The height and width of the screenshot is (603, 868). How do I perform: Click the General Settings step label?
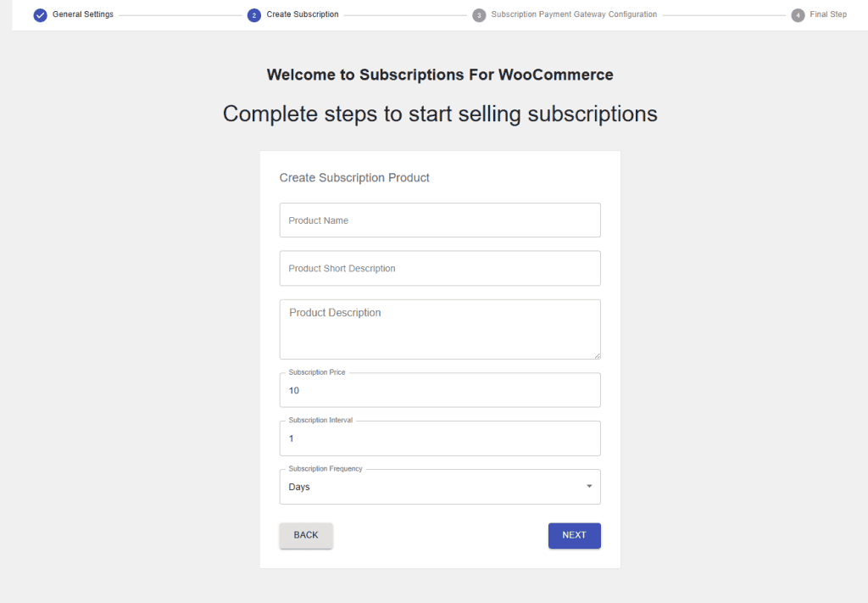click(x=84, y=14)
